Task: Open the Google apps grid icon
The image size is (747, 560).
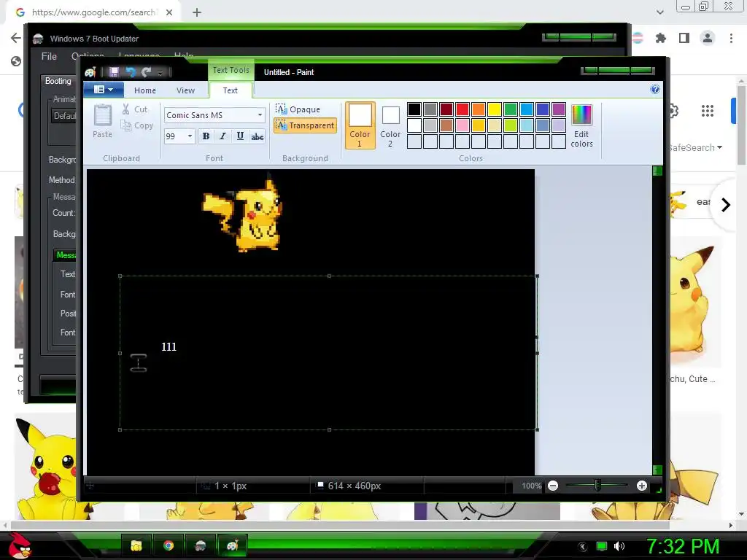Action: pyautogui.click(x=708, y=111)
